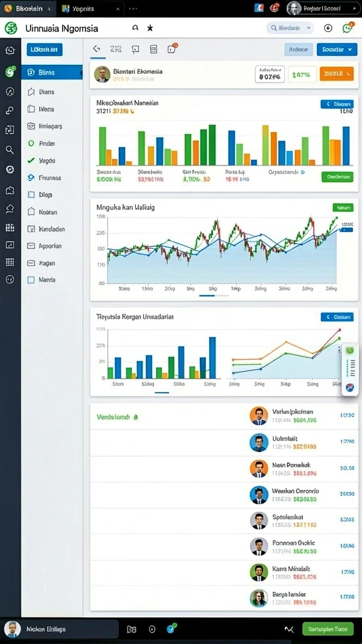Click the Aidesan button
Screen dimensions: 362x644
[x=299, y=49]
